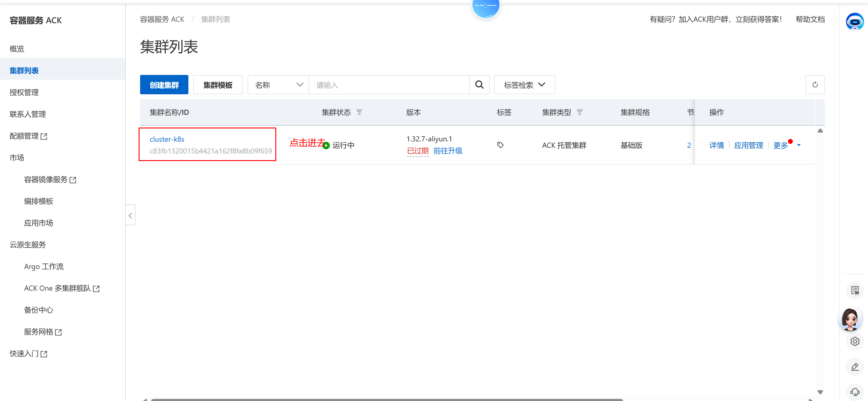868x401 pixels.
Task: Open the cluster-k8s cluster link
Action: coord(167,139)
